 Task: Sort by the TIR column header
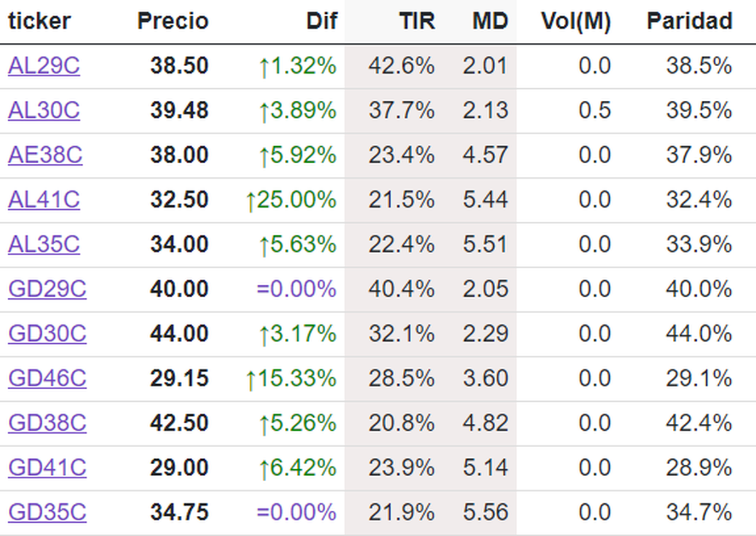coord(417,21)
